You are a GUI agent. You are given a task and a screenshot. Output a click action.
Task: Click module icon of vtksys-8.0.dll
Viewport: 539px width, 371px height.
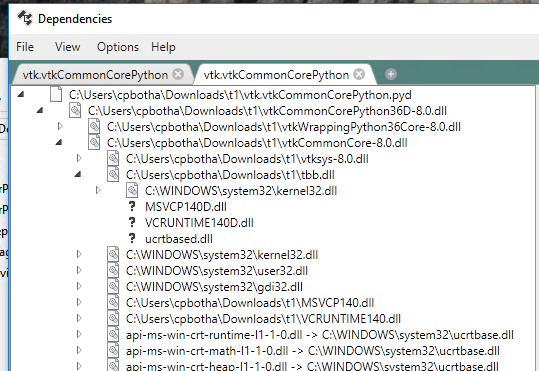point(113,158)
